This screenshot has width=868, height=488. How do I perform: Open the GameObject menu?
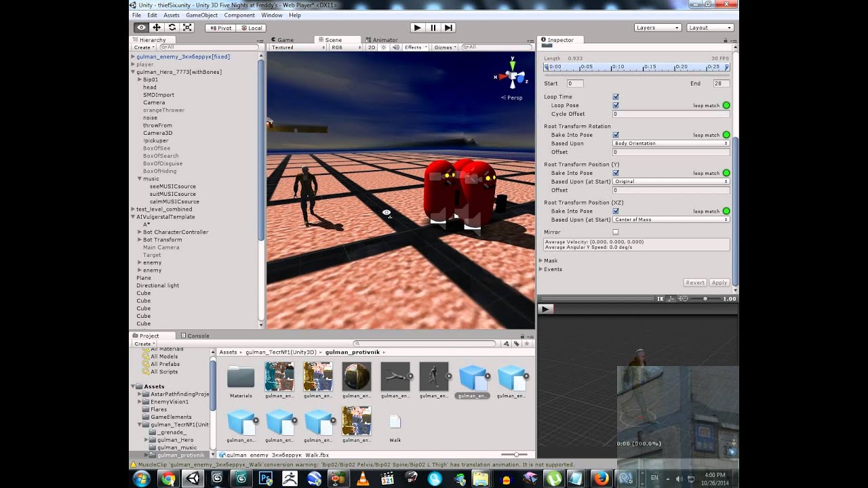click(x=201, y=15)
